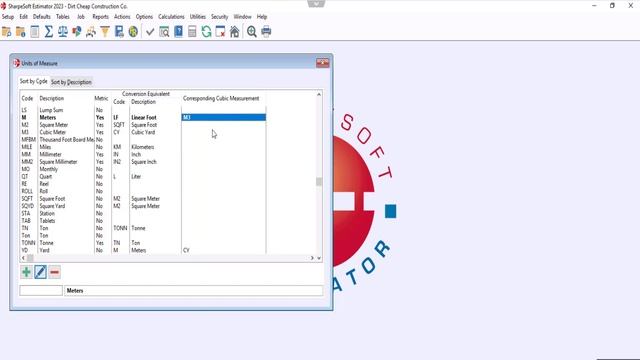Image resolution: width=640 pixels, height=360 pixels.
Task: Click the balance scales toolbar icon
Action: 62,31
